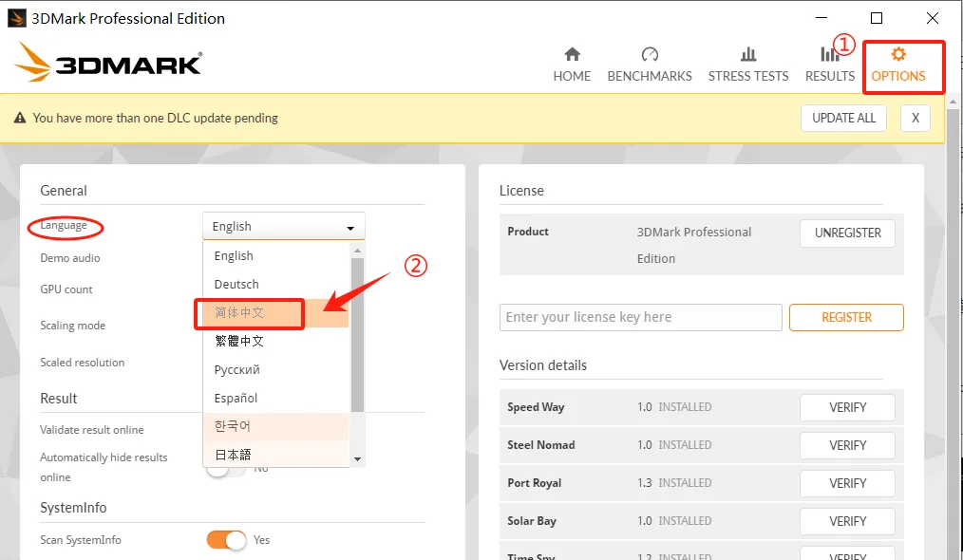Click the language list scrollbar thumb

pos(357,335)
